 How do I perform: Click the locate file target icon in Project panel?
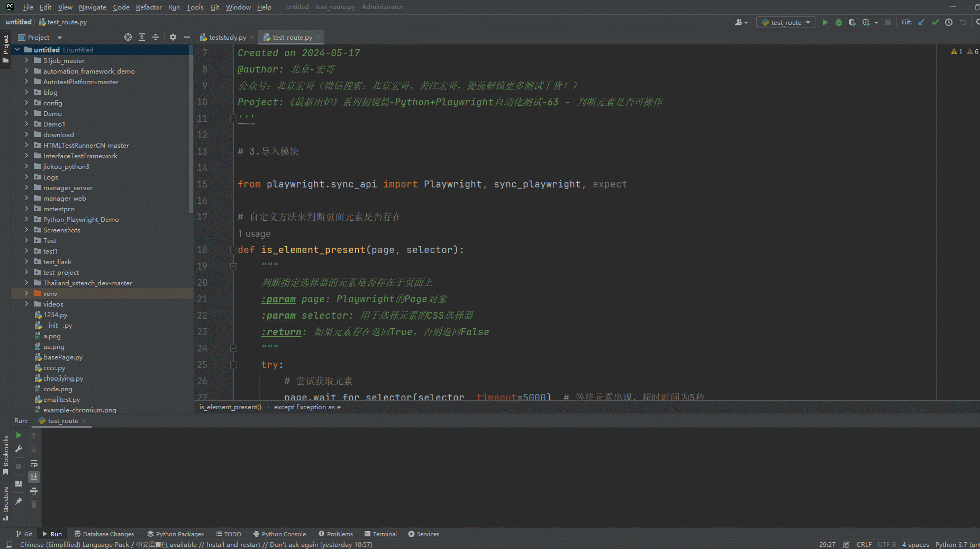click(x=128, y=37)
